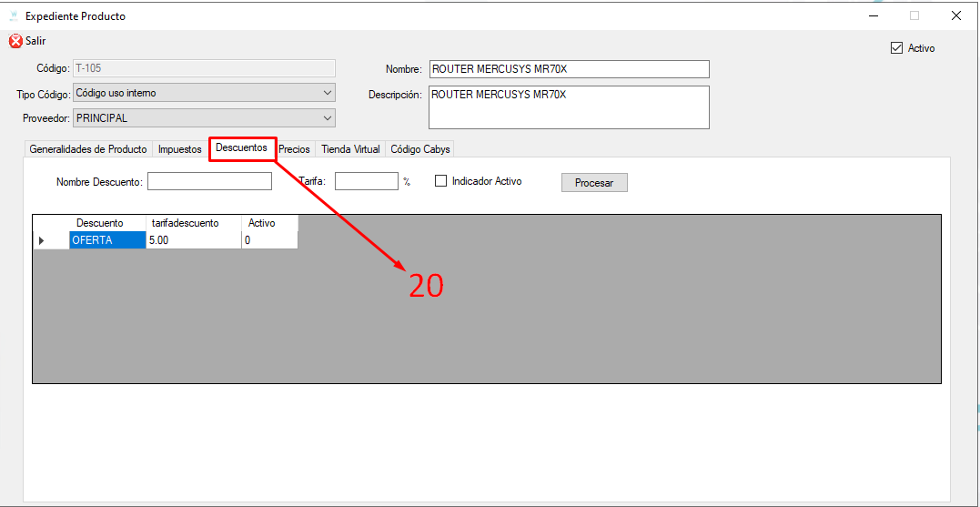Go to the Código Cabys tab
980x507 pixels.
click(x=420, y=149)
